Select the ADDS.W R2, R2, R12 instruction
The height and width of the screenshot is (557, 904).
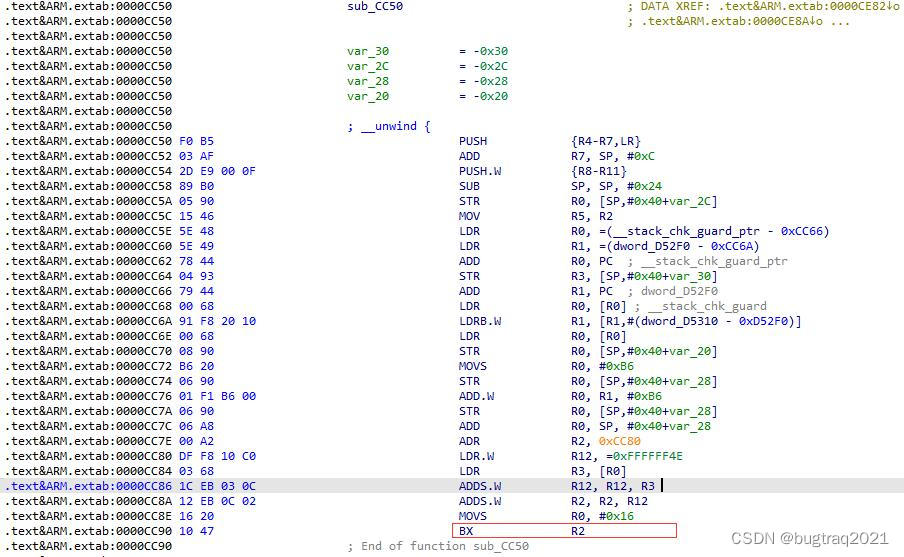pyautogui.click(x=553, y=501)
